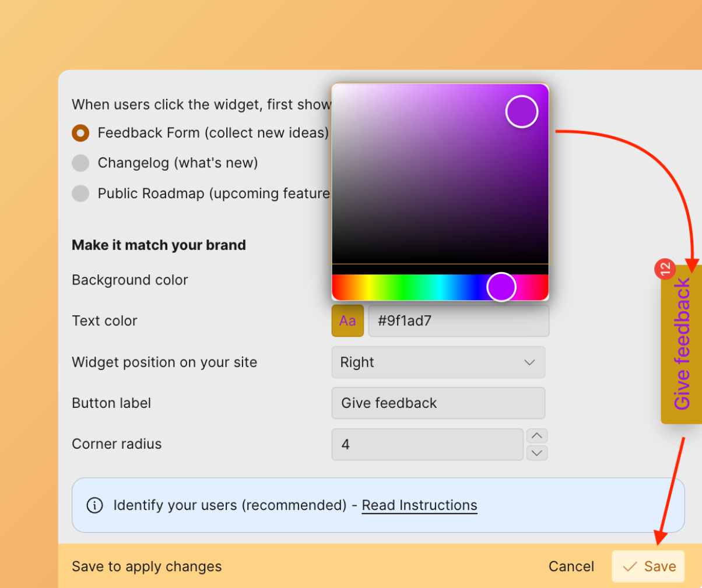This screenshot has width=702, height=588.
Task: Select the Public Roadmap option
Action: tap(80, 193)
